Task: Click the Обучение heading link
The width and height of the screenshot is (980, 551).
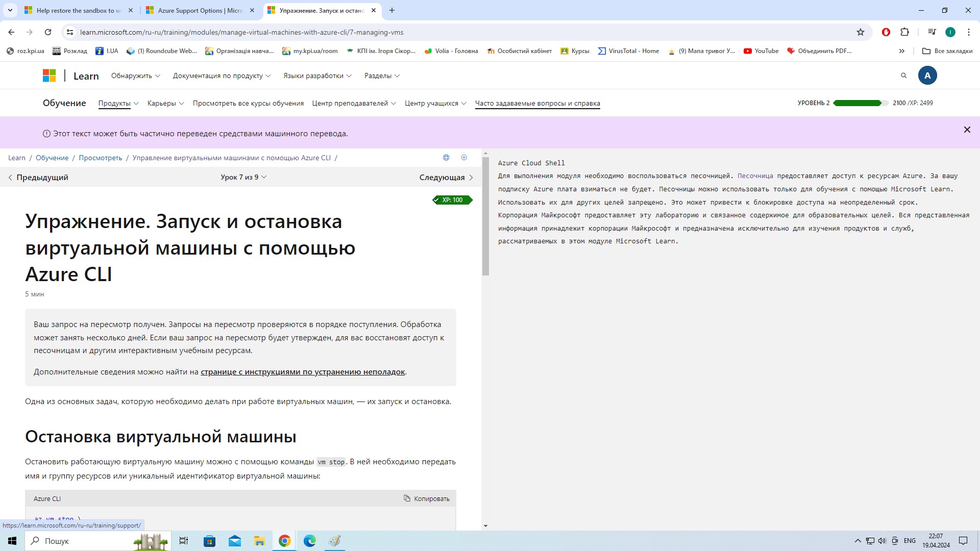Action: tap(64, 103)
